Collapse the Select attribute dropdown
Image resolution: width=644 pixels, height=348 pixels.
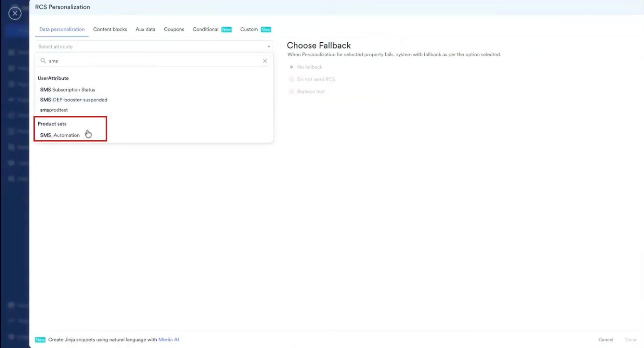tap(269, 47)
